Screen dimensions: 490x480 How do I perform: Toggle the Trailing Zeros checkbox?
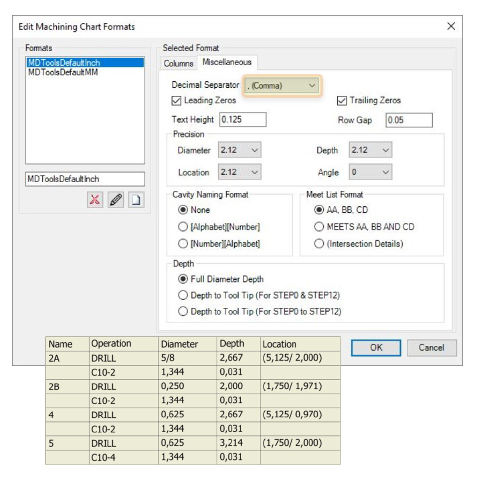tap(342, 100)
